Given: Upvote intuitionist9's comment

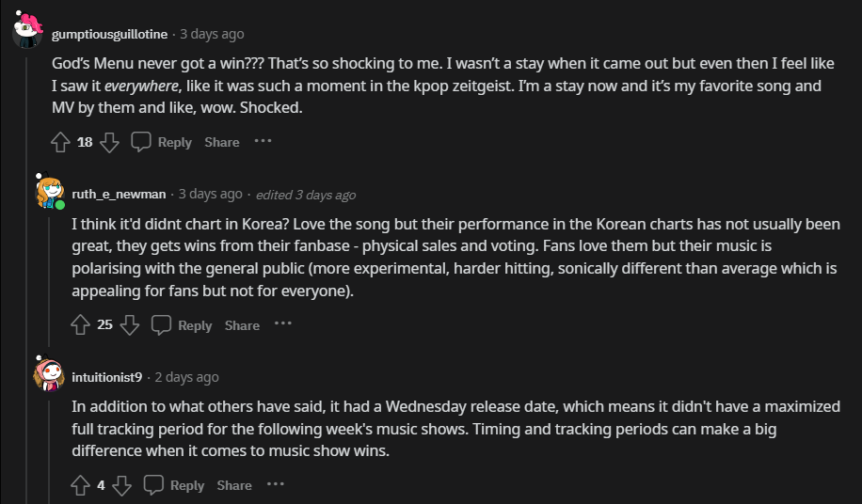Looking at the screenshot, I should [81, 485].
